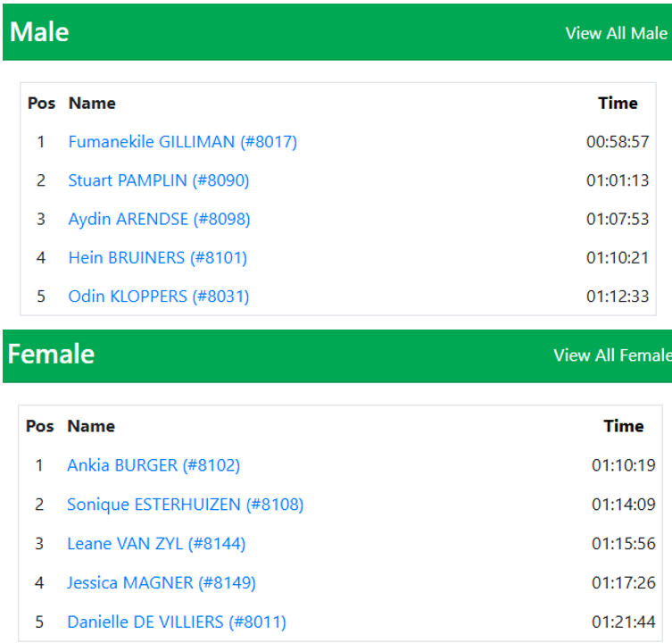The width and height of the screenshot is (672, 643).
Task: Select Hein BRUINERS (#8101) entry
Action: click(157, 257)
